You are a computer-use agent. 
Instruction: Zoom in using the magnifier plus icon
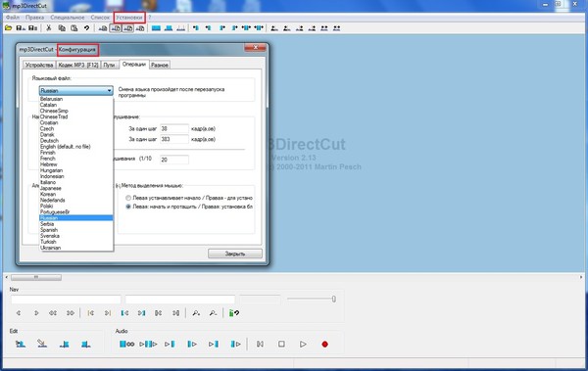click(196, 313)
